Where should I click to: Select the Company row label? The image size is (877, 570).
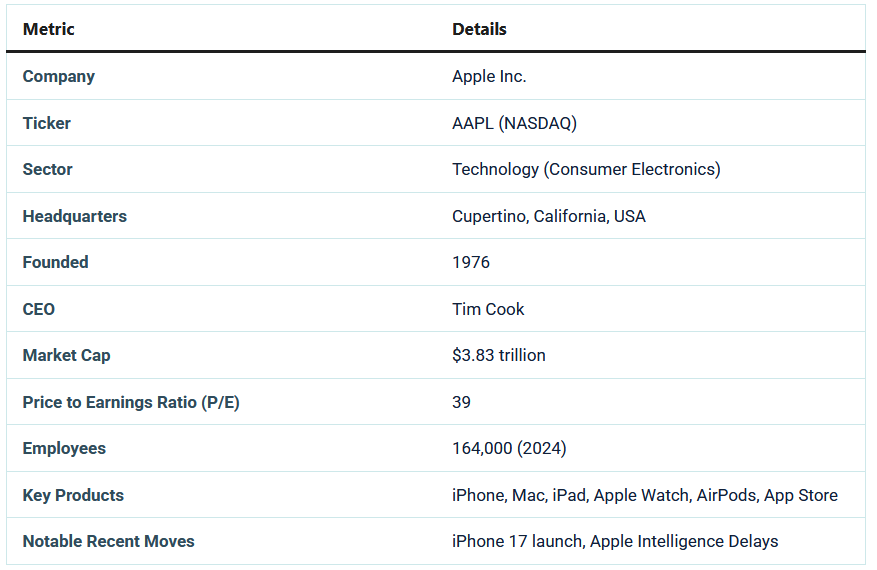click(x=59, y=76)
